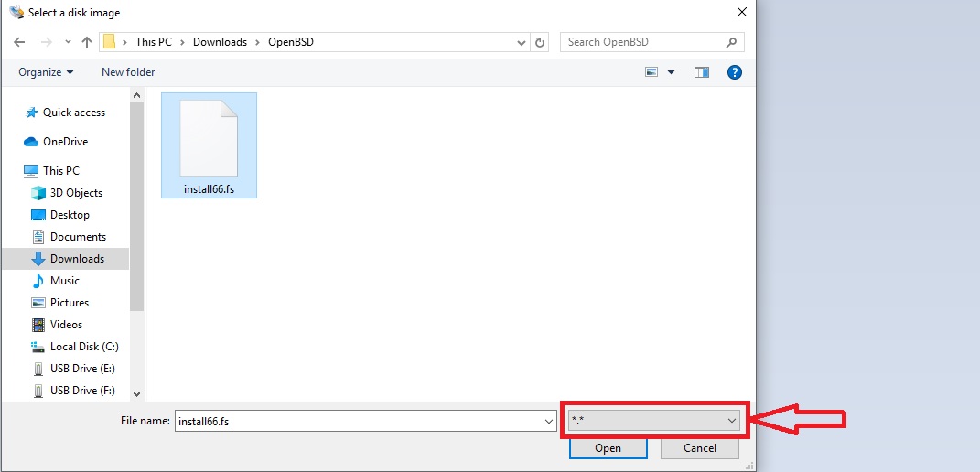This screenshot has width=980, height=472.
Task: Toggle the preview pane
Action: 701,72
